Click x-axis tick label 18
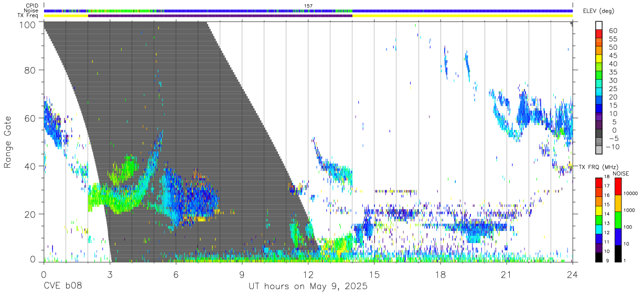644x297 pixels. tap(441, 274)
